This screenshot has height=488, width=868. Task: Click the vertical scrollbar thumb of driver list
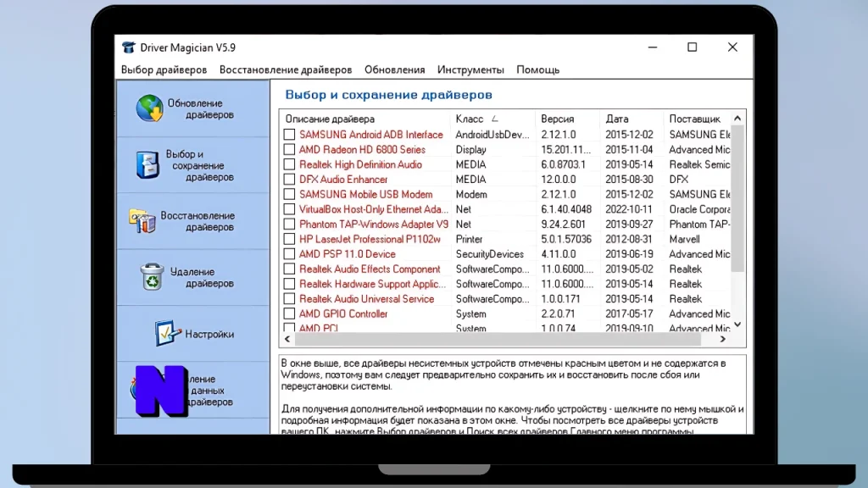[737, 198]
